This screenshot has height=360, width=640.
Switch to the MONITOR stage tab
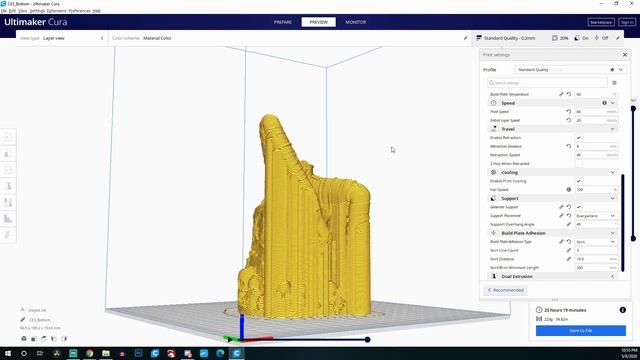coord(356,22)
